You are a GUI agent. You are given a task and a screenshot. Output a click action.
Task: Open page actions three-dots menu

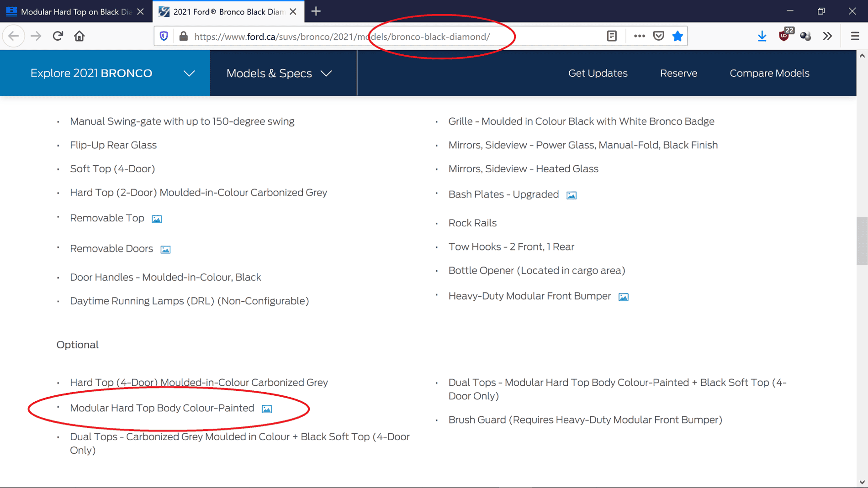(x=639, y=36)
